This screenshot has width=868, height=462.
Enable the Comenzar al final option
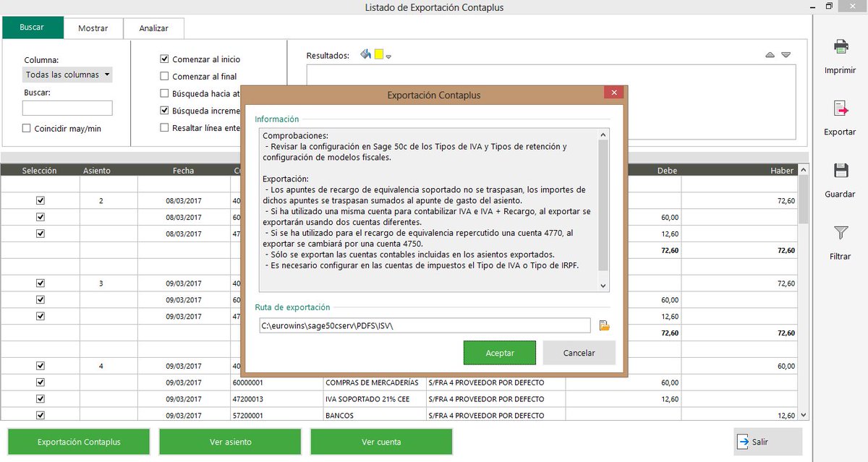coord(163,76)
